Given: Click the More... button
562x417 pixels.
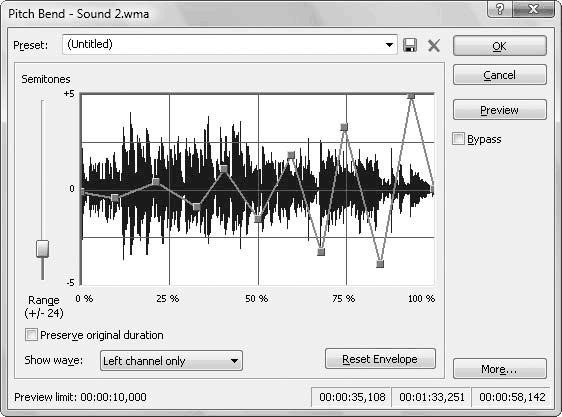Looking at the screenshot, I should pyautogui.click(x=500, y=369).
